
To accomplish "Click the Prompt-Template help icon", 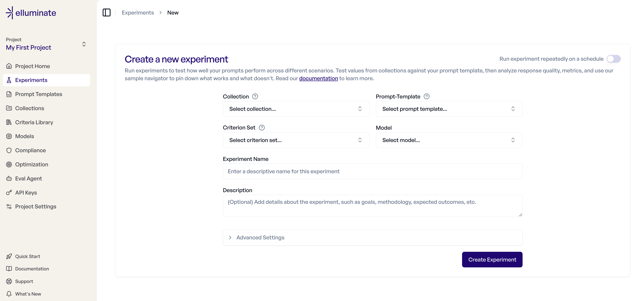I will [427, 97].
